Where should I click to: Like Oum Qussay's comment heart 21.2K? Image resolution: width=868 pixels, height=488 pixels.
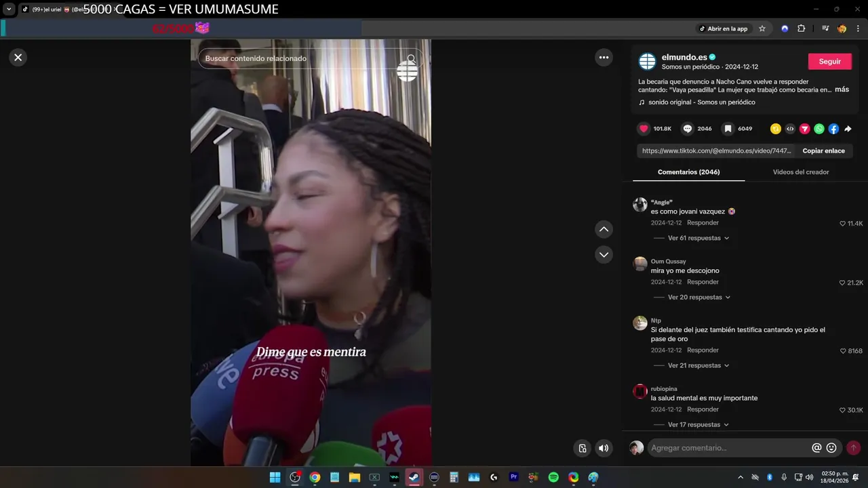tap(843, 283)
